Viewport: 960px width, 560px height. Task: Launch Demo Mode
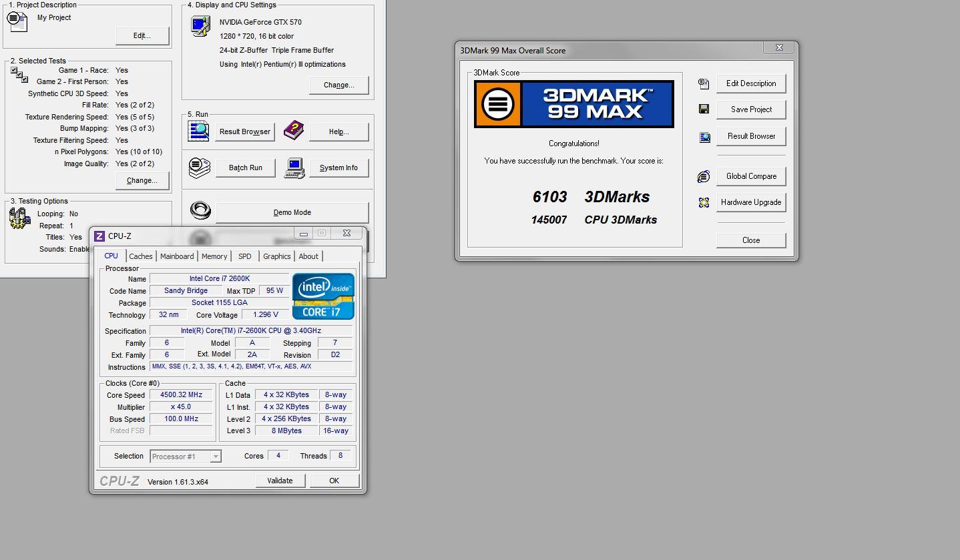click(292, 212)
